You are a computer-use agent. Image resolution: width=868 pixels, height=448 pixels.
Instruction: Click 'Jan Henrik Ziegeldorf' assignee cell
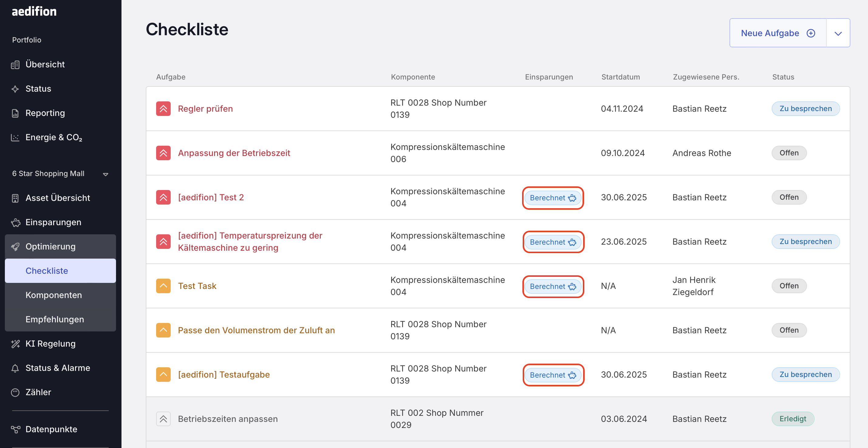(694, 286)
